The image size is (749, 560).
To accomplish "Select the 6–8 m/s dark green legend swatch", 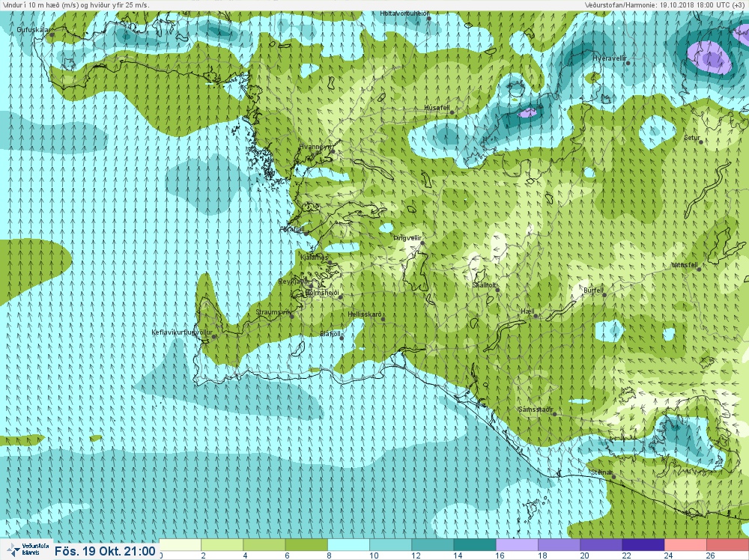I will [306, 545].
